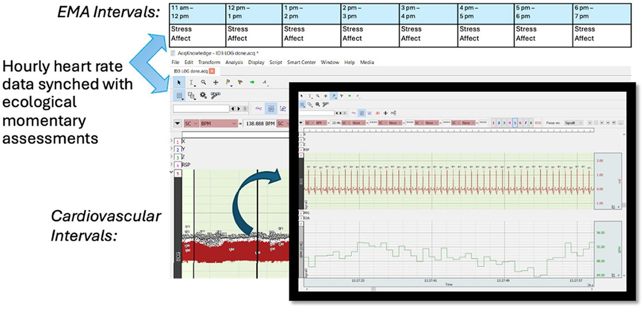
Task: Open the BPM measurement dropdown in back window
Action: click(x=219, y=123)
